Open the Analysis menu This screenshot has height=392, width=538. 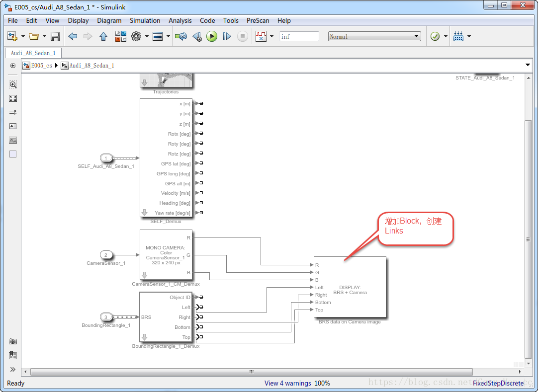coord(180,20)
